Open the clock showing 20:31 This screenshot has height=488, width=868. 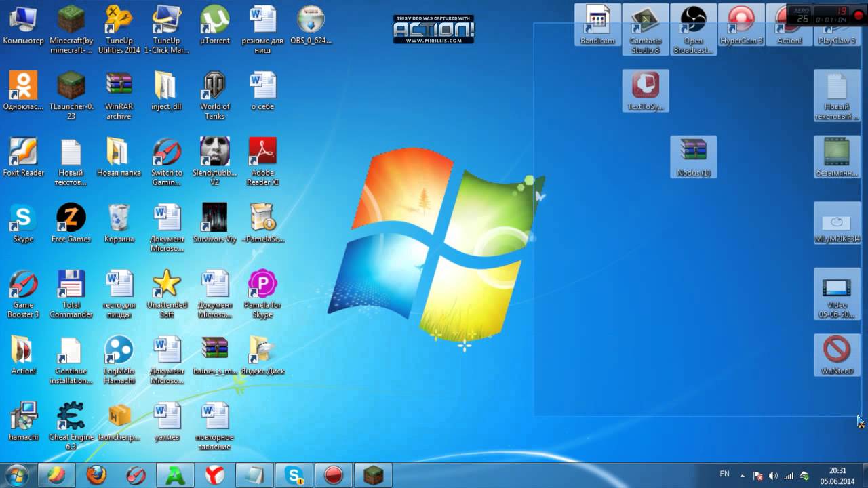tap(838, 476)
